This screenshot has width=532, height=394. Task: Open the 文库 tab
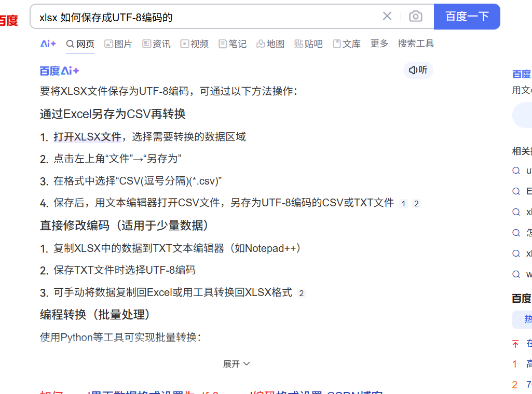[x=347, y=44]
